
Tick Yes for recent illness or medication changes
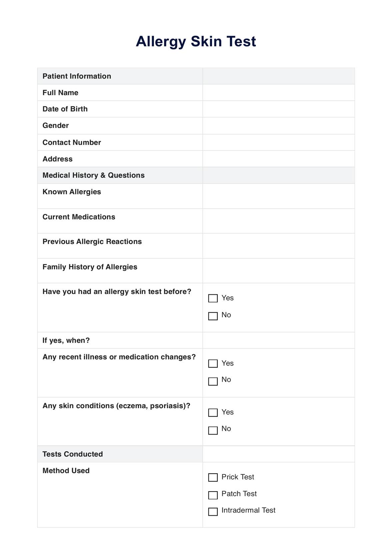pos(213,363)
